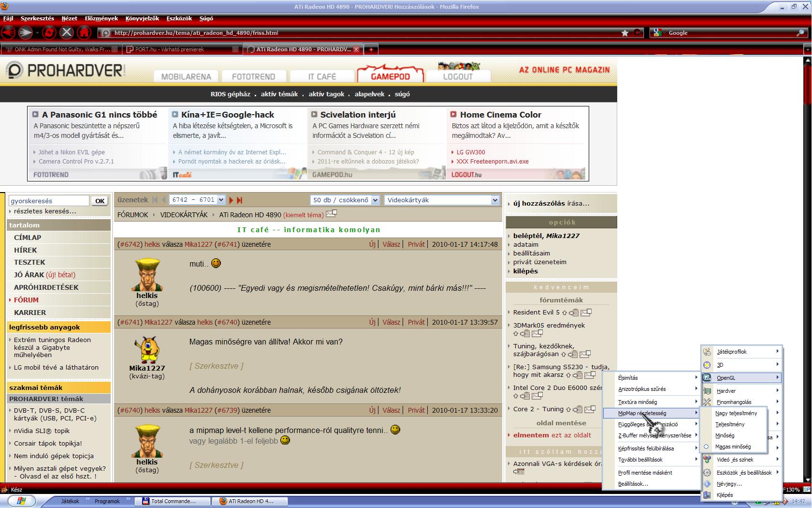The image size is (812, 508).
Task: Go back using the Firefox back arrow
Action: coord(8,32)
